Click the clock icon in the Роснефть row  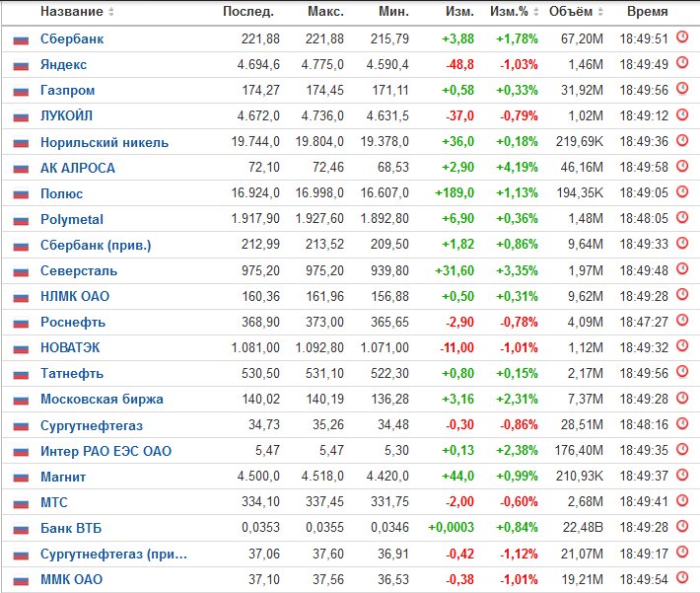coord(682,320)
